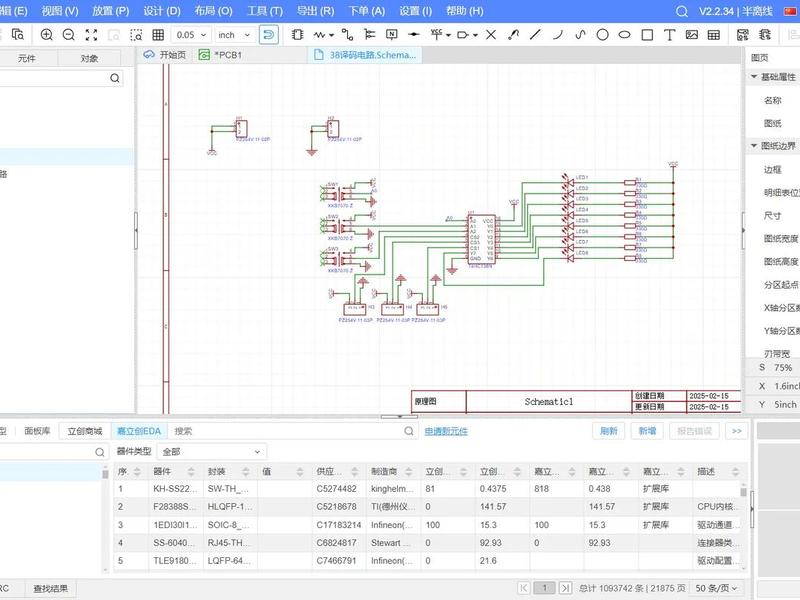Open the 器件类型 全部 dropdown

[x=212, y=452]
